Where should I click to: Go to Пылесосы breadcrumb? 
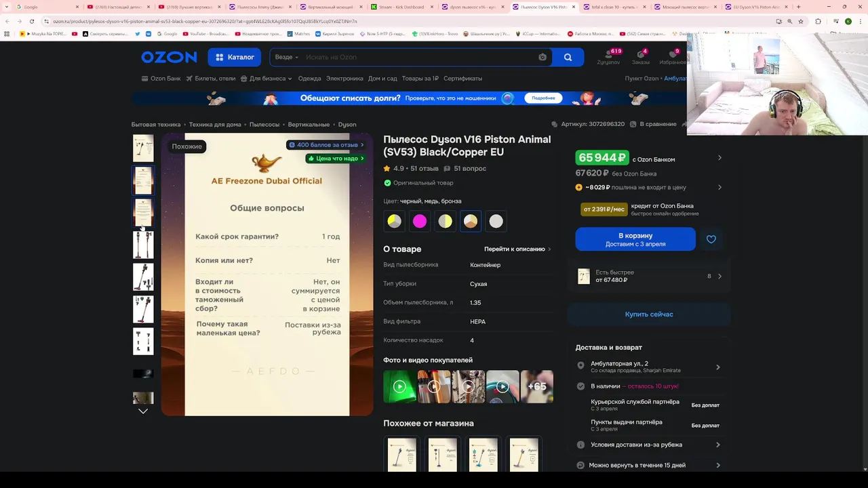[264, 125]
